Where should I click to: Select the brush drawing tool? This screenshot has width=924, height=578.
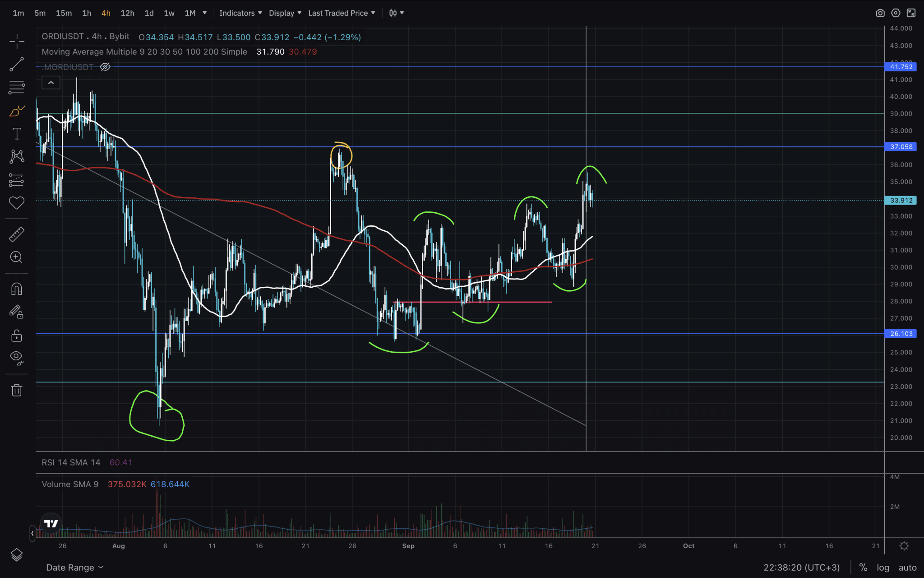pos(17,111)
